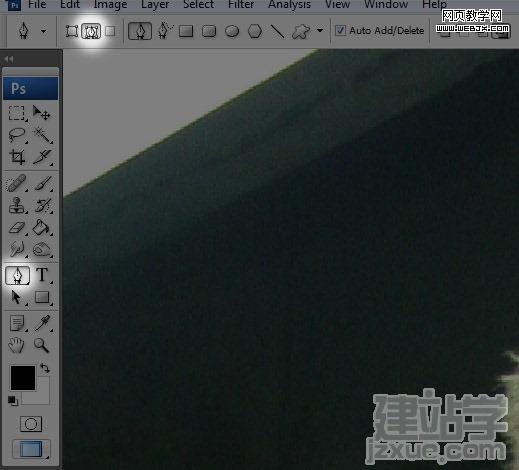The height and width of the screenshot is (470, 519).
Task: Open the Select menu
Action: click(x=198, y=5)
